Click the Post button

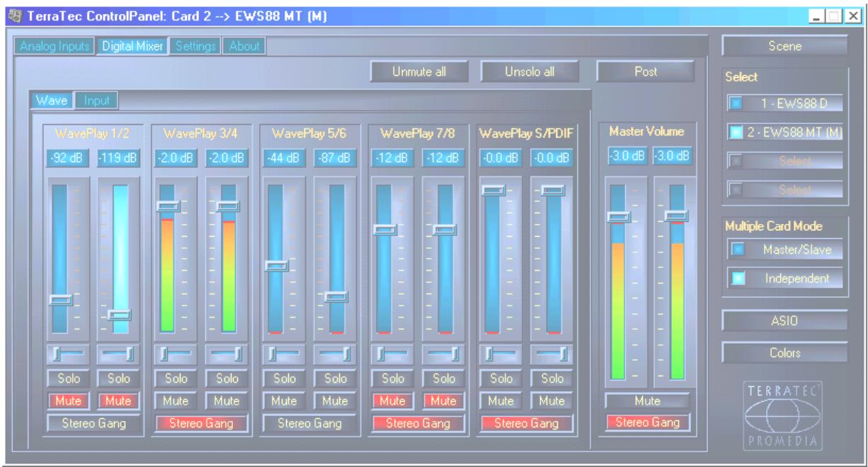[x=646, y=72]
